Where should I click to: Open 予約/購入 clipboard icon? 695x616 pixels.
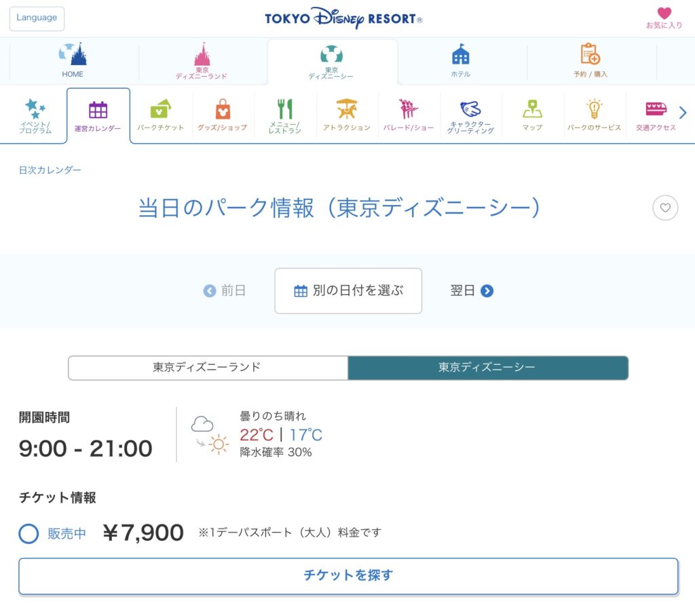click(x=590, y=60)
